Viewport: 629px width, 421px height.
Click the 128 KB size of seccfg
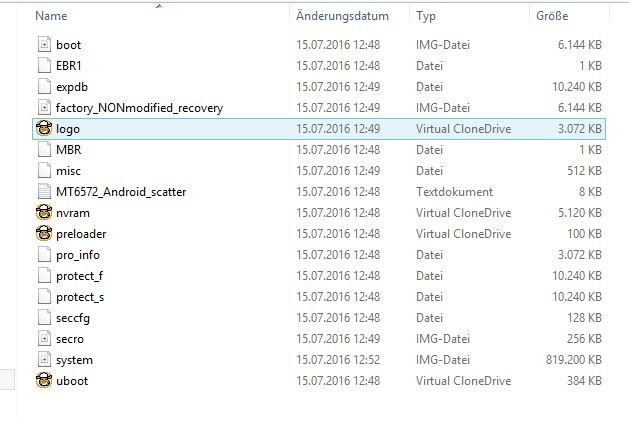[584, 318]
